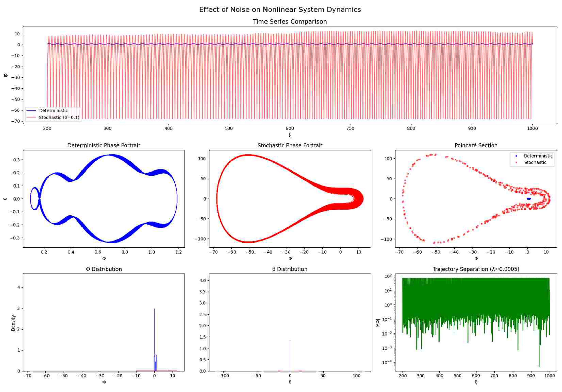562x392 pixels.
Task: Click the 'Φ Distribution' subplot title
Action: (104, 269)
